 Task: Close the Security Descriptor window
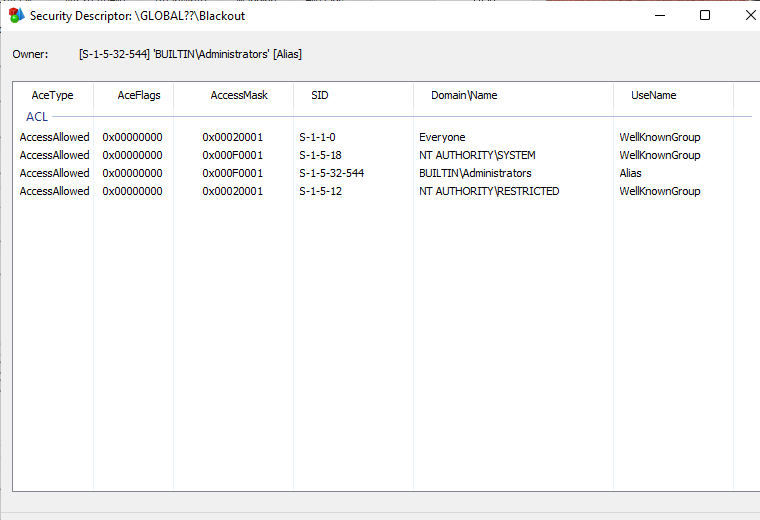750,15
